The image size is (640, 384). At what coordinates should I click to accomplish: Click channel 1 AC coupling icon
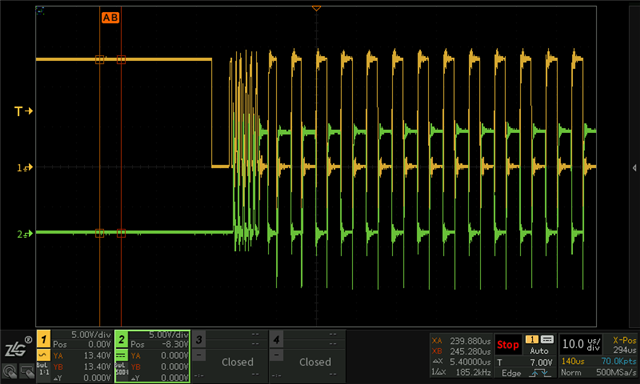[x=44, y=355]
